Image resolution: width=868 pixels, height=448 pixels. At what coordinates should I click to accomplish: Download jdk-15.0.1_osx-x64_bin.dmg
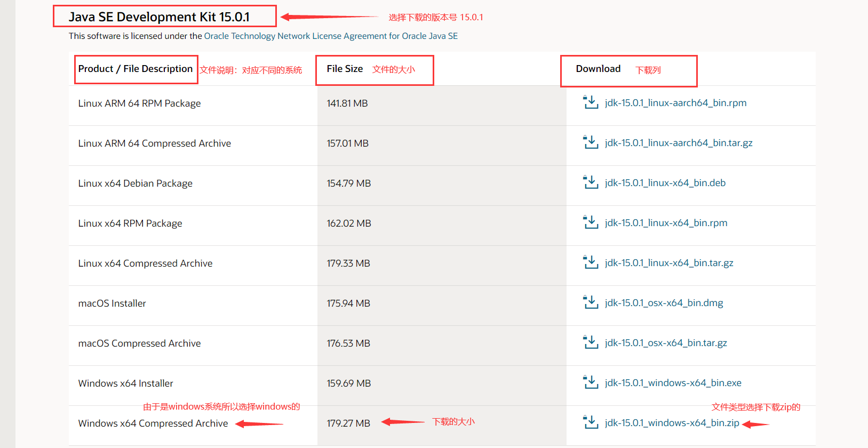pos(664,303)
